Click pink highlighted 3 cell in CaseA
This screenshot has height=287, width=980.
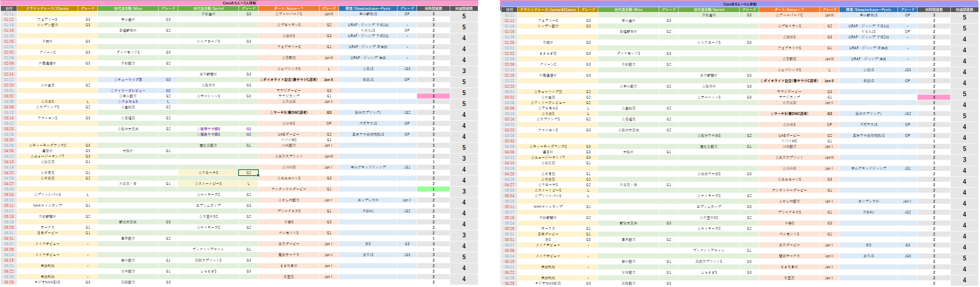(x=433, y=96)
